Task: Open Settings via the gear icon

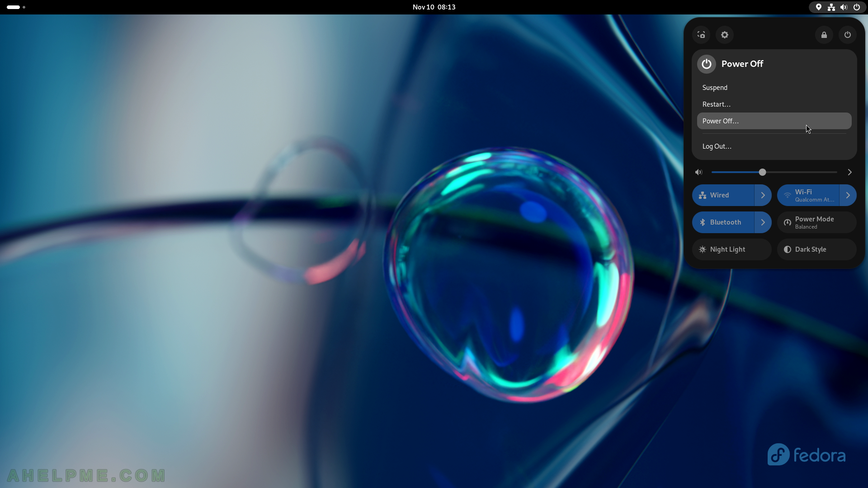Action: (725, 35)
